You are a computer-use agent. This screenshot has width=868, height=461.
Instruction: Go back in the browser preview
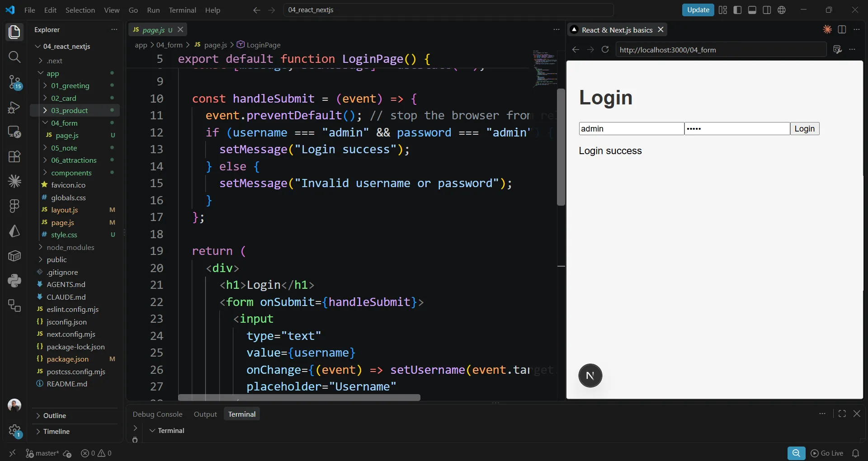tap(576, 49)
